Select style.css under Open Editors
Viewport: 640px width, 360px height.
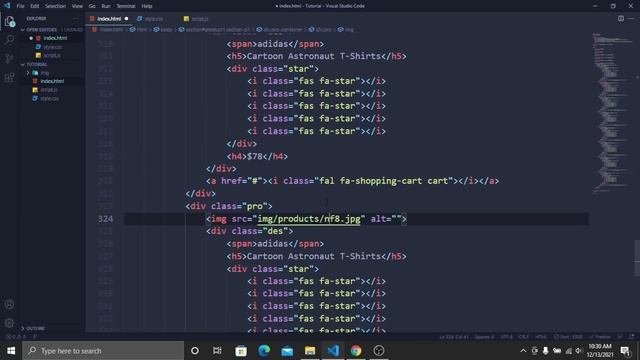coord(52,47)
